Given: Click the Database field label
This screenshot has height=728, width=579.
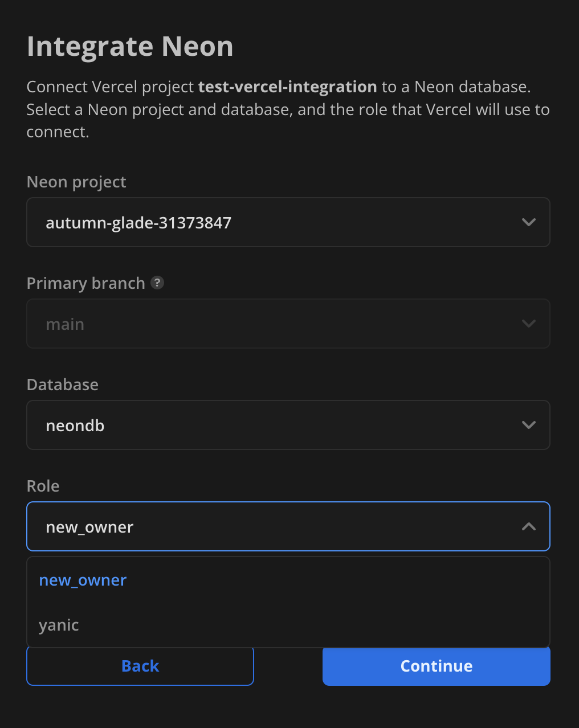Looking at the screenshot, I should click(63, 385).
